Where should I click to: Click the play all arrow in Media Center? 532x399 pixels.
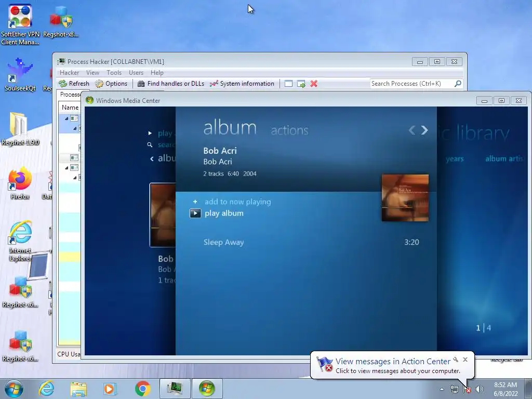click(x=150, y=134)
